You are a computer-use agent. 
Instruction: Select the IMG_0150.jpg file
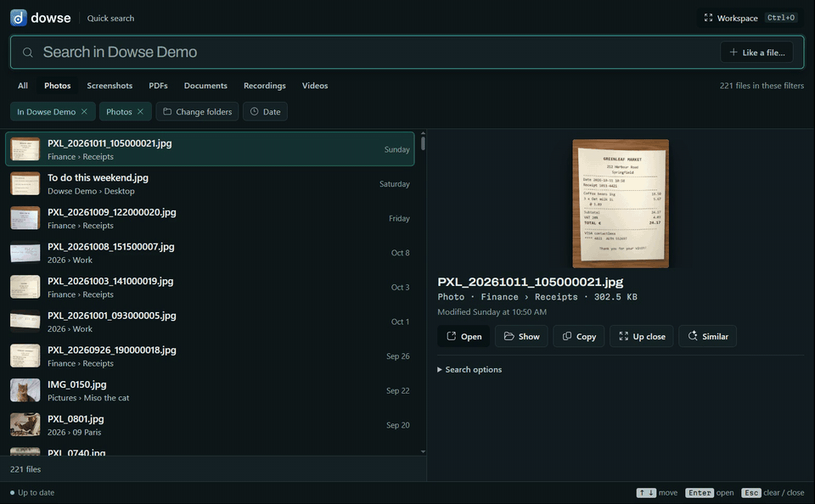tap(210, 391)
